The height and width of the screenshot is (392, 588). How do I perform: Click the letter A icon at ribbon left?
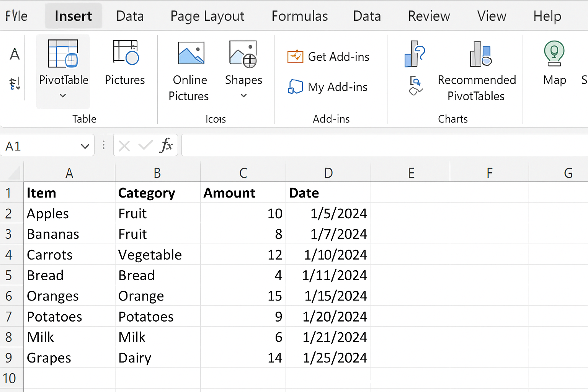tap(15, 54)
